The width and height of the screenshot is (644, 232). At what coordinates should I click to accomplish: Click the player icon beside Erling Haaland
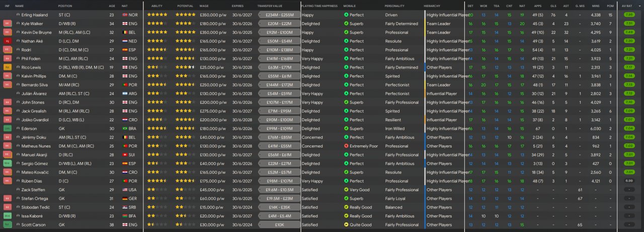click(x=18, y=15)
